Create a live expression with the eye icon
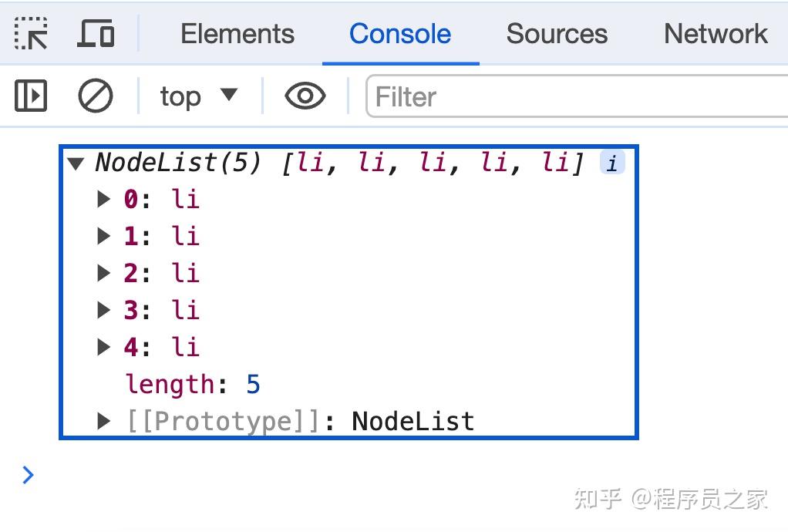The height and width of the screenshot is (532, 788). pyautogui.click(x=304, y=96)
